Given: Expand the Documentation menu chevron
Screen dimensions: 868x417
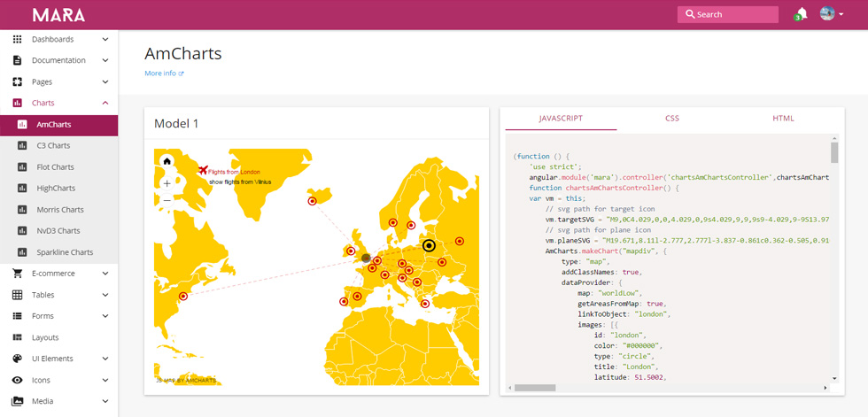Looking at the screenshot, I should click(x=105, y=60).
